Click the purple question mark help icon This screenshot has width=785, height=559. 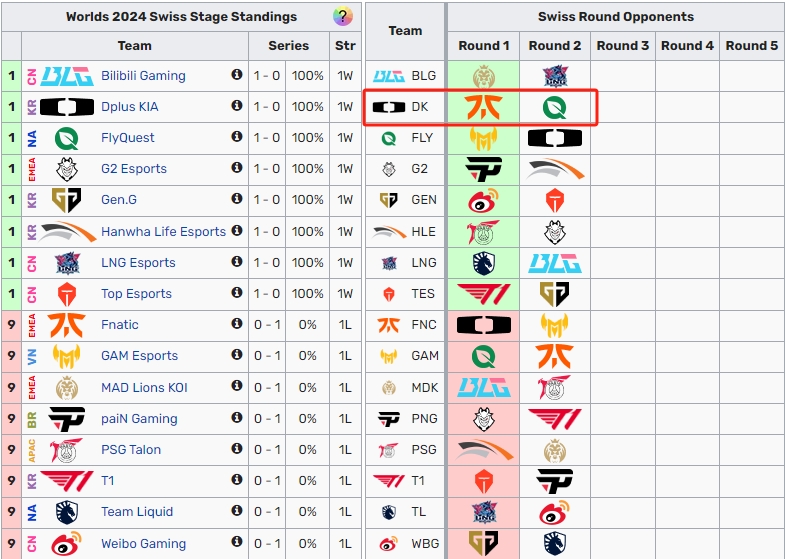coord(343,17)
